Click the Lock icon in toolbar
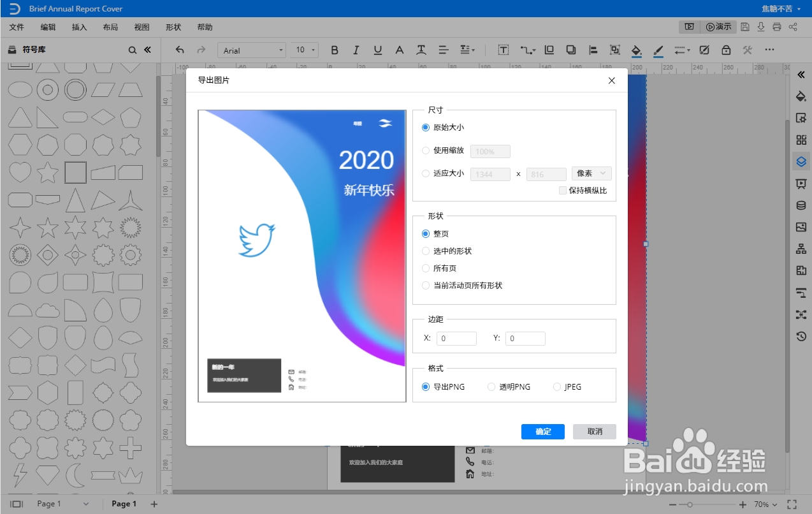 point(726,50)
